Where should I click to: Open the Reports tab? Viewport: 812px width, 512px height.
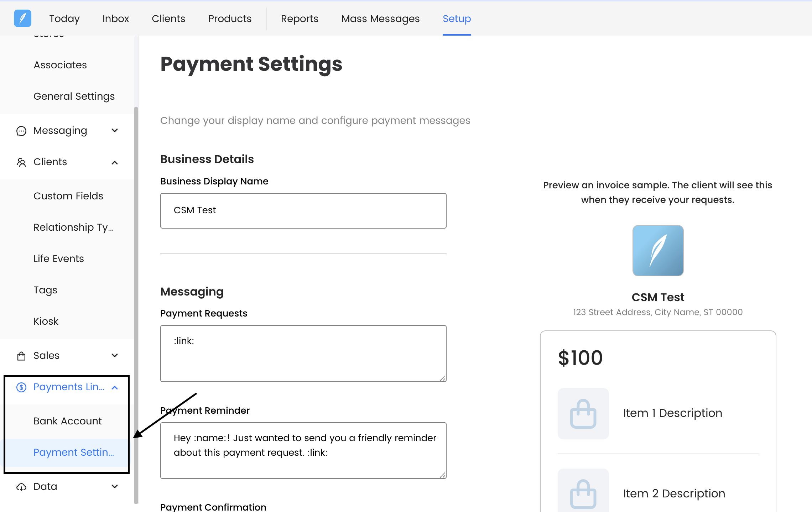[x=300, y=19]
